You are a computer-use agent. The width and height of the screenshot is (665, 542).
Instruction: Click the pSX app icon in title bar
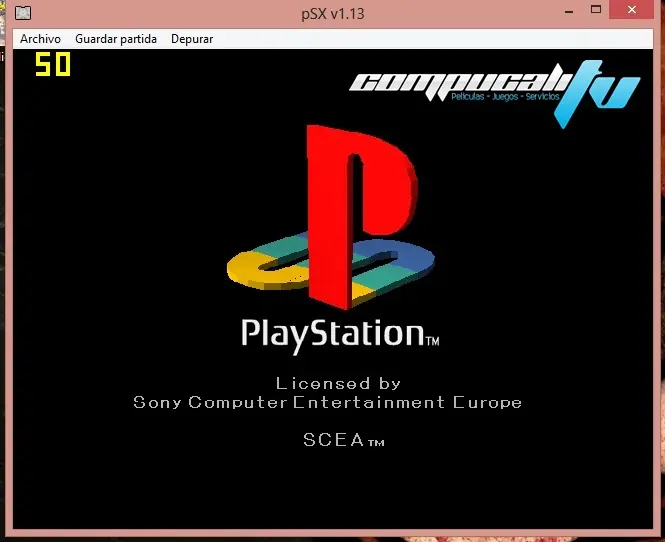tap(23, 13)
